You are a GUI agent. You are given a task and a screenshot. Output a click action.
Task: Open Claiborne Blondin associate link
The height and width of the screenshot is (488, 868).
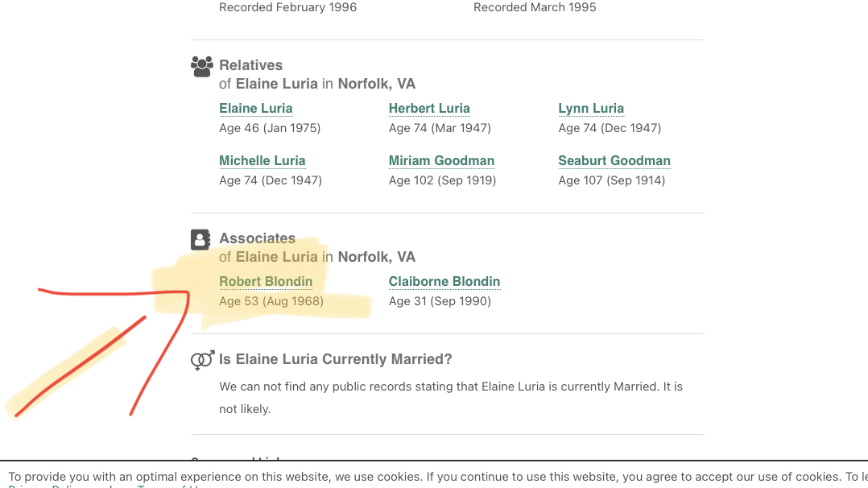pos(444,281)
